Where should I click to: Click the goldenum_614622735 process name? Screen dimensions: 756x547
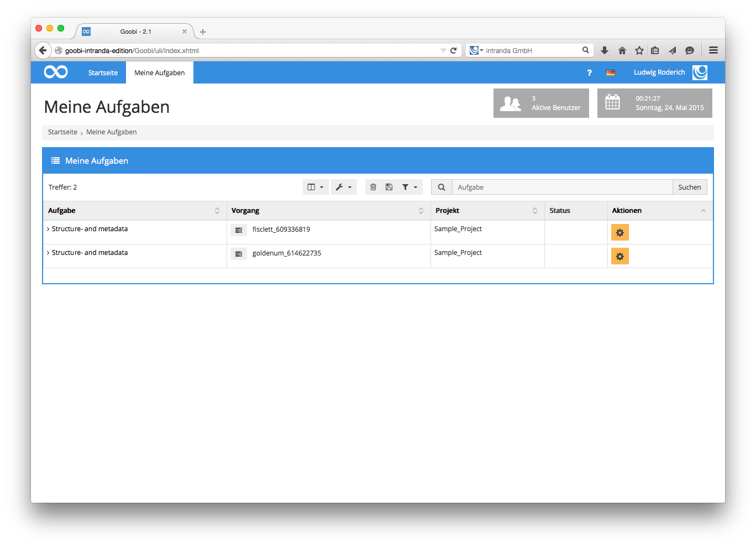point(287,253)
